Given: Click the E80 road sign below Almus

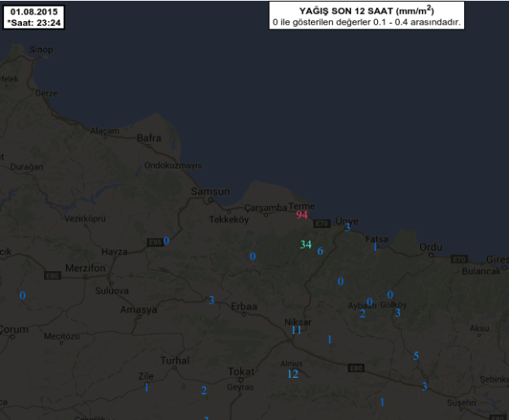Looking at the screenshot, I should click(356, 368).
